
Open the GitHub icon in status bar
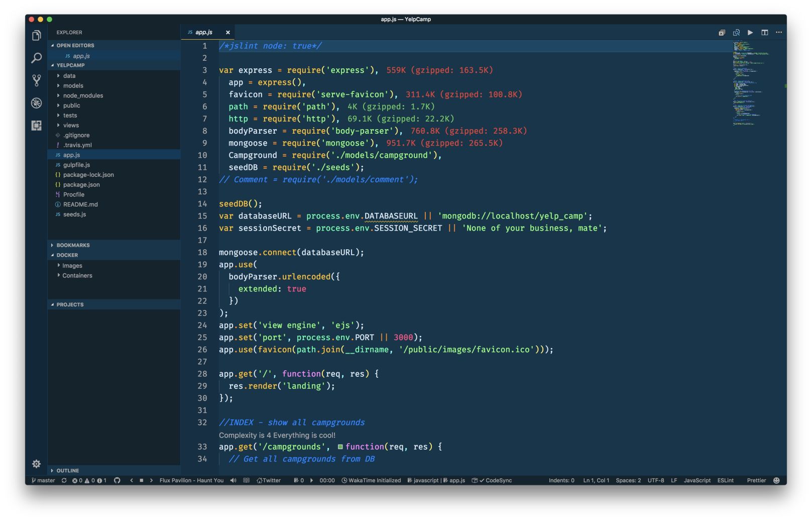click(117, 480)
